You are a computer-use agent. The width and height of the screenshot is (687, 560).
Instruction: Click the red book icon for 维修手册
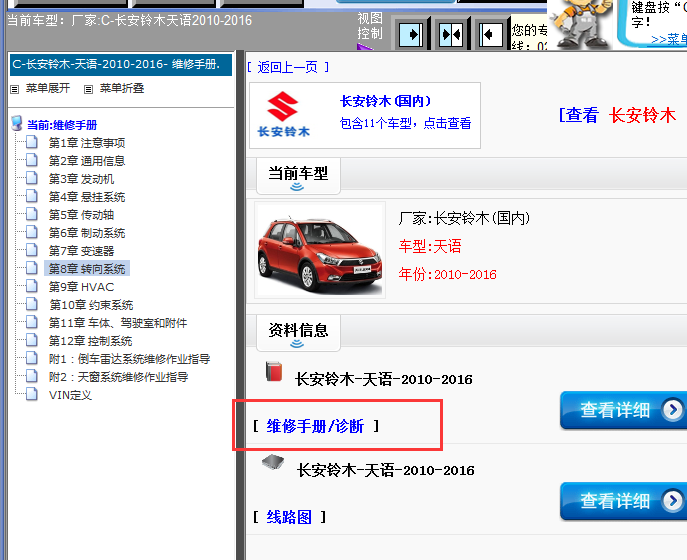[x=274, y=372]
